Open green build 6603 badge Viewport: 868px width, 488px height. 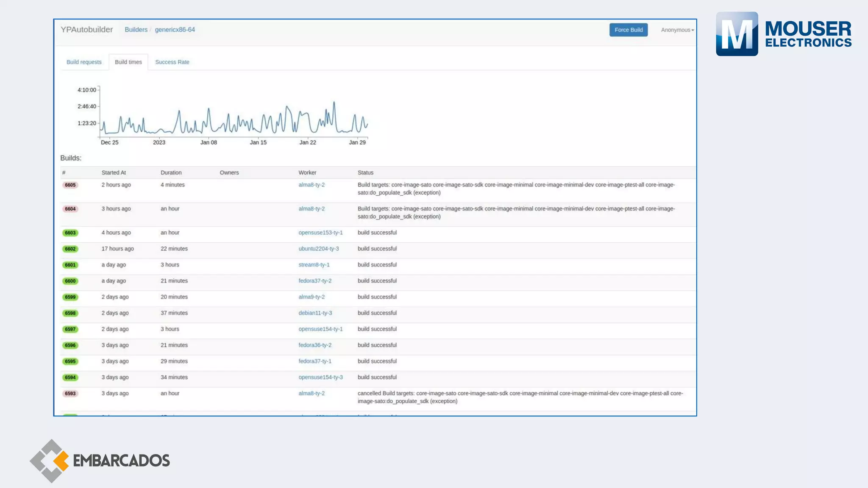(x=70, y=233)
